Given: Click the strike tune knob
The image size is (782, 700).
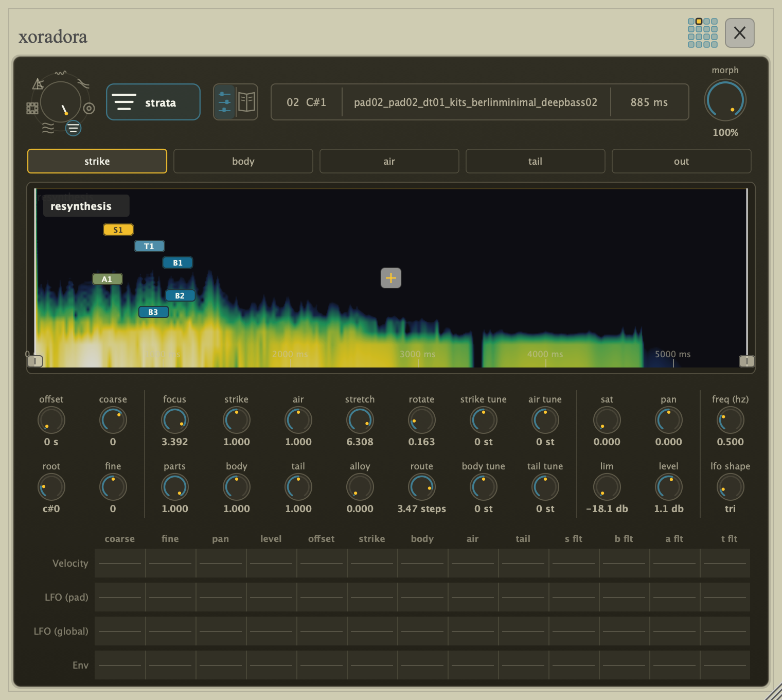Looking at the screenshot, I should tap(484, 420).
